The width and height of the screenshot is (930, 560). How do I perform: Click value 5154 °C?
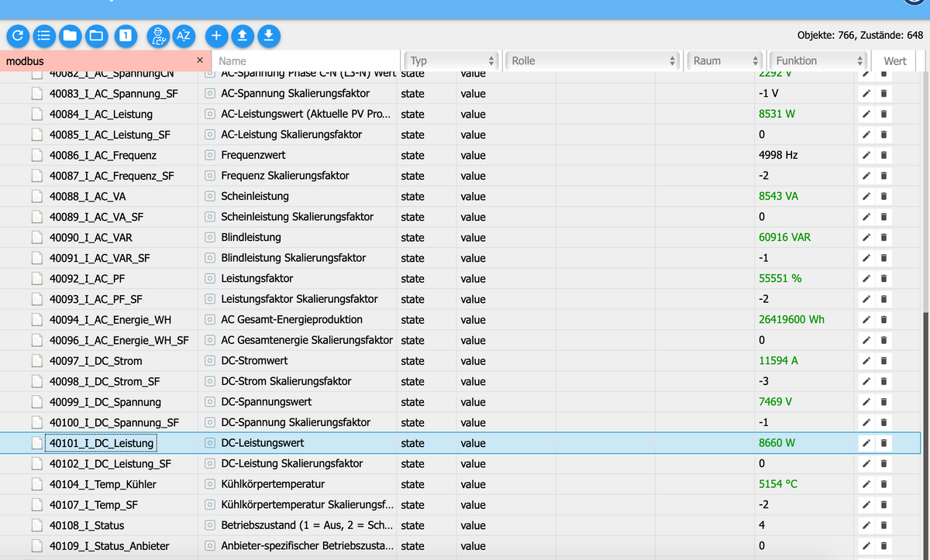coord(778,484)
